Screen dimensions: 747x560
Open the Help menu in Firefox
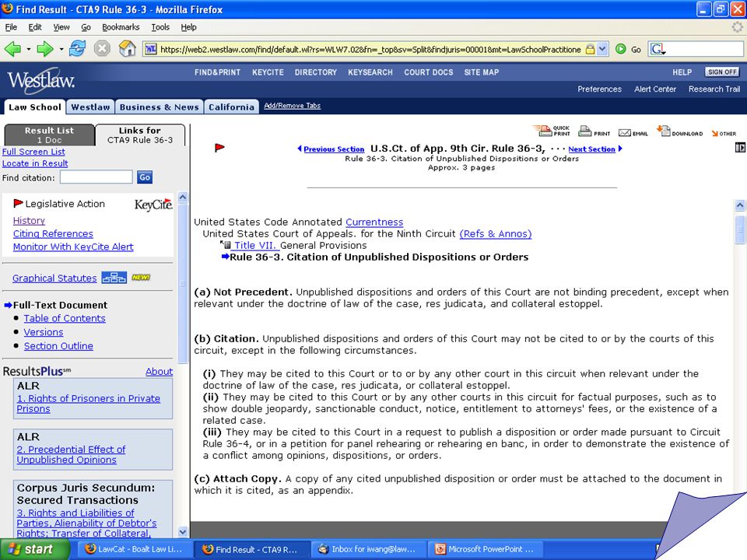(188, 27)
